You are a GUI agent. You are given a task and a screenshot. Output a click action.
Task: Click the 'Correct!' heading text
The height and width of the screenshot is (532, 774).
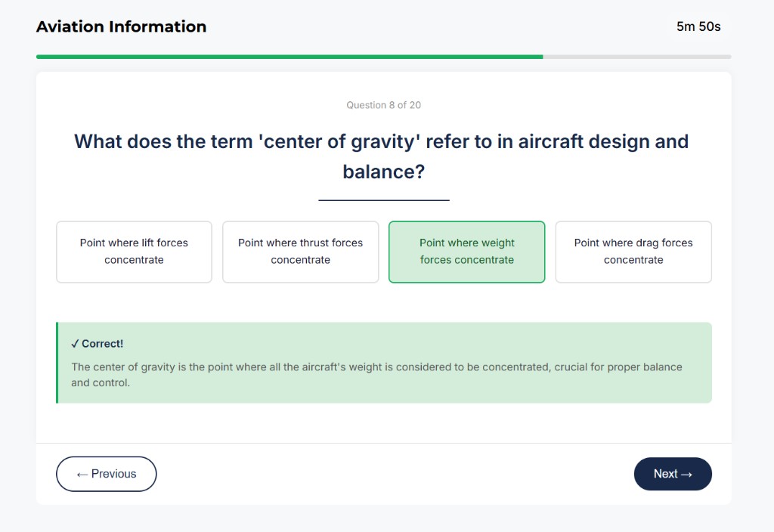(x=101, y=343)
